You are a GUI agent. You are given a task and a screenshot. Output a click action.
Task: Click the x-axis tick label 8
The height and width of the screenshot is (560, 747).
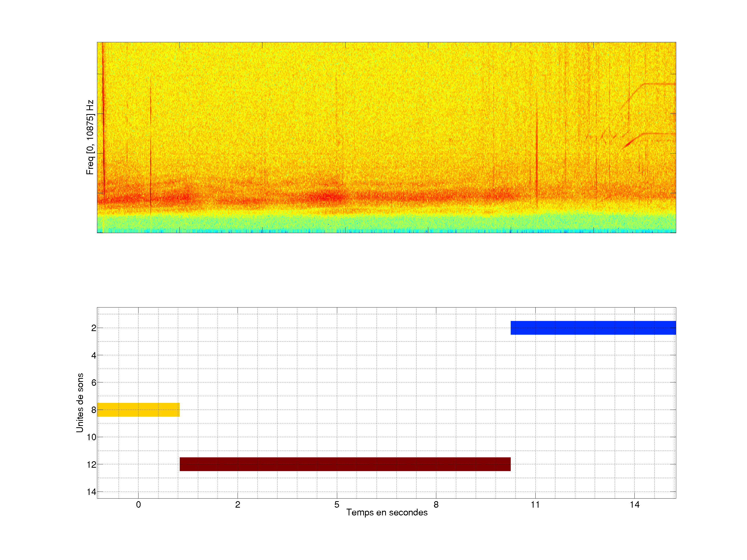436,505
